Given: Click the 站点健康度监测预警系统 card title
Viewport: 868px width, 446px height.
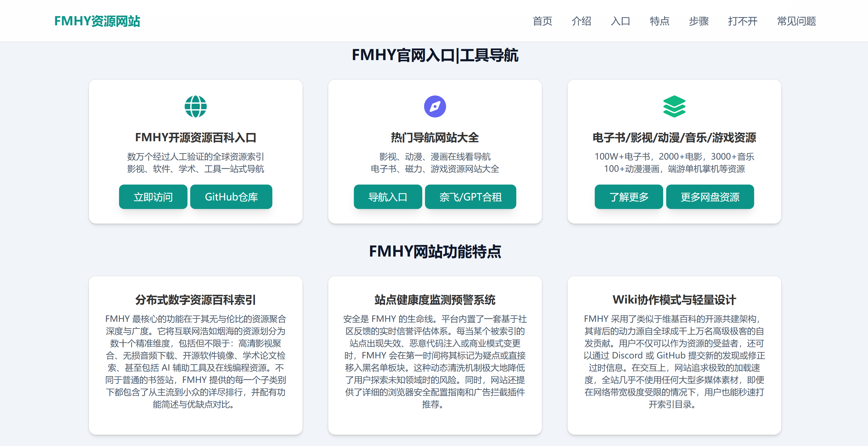Looking at the screenshot, I should (x=436, y=300).
